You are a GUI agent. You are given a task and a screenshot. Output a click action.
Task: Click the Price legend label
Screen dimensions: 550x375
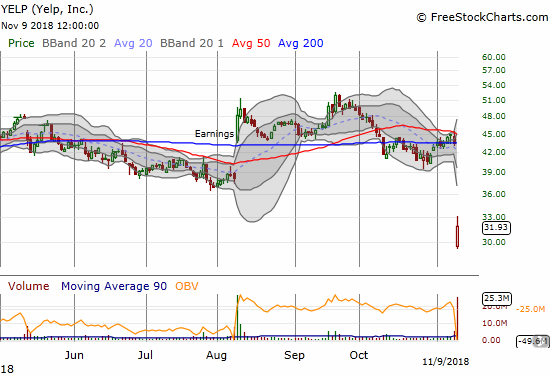click(21, 43)
